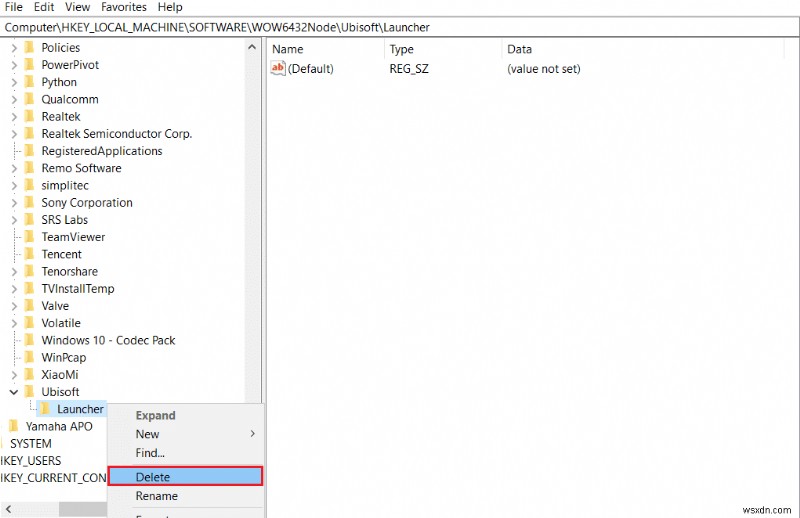Click the Launcher folder icon
The height and width of the screenshot is (518, 800).
click(45, 408)
